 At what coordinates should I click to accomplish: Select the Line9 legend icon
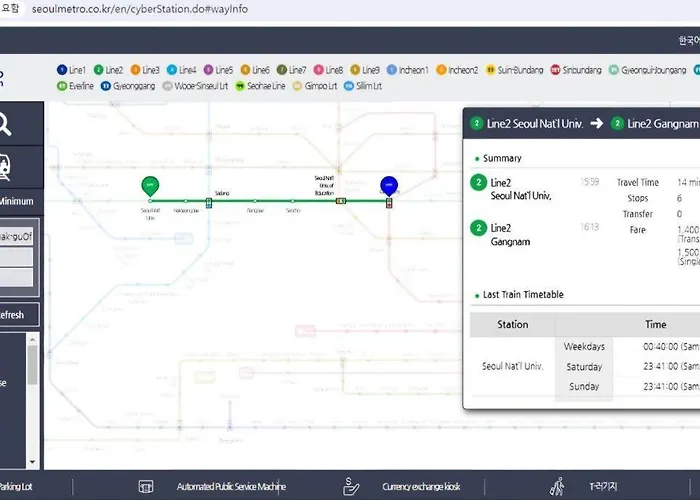pyautogui.click(x=355, y=70)
